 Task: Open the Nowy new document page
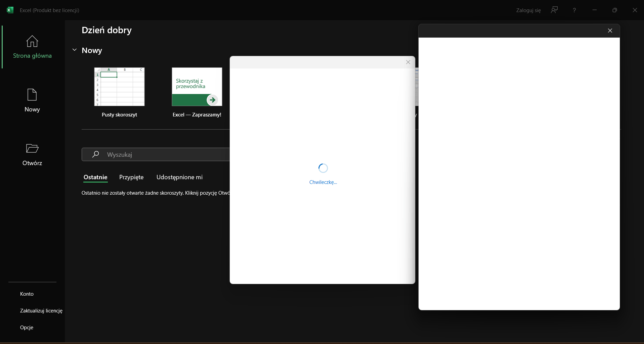pyautogui.click(x=32, y=100)
